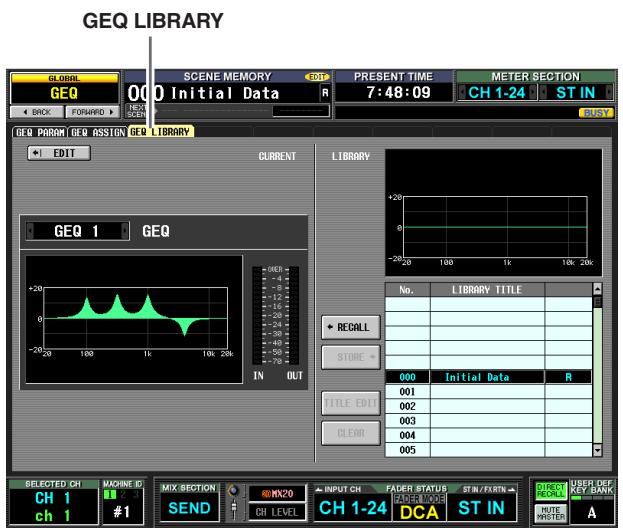Select library entry 003
This screenshot has height=531, width=623.
pos(488,421)
